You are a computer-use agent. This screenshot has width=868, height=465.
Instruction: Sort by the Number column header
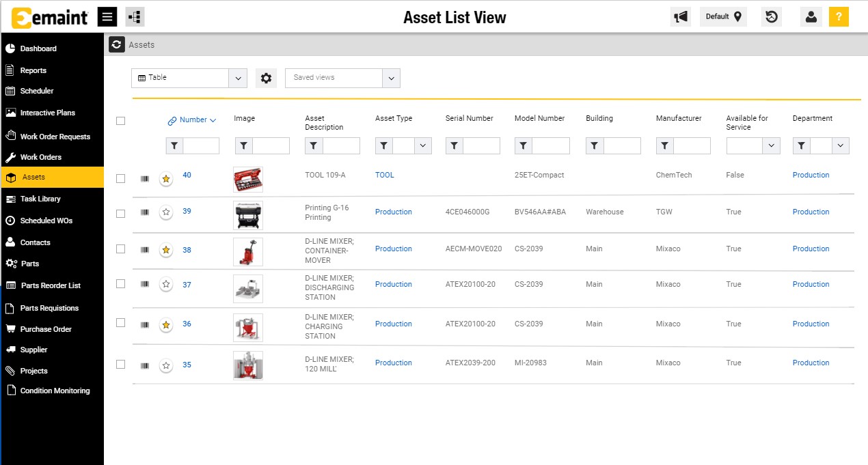192,120
